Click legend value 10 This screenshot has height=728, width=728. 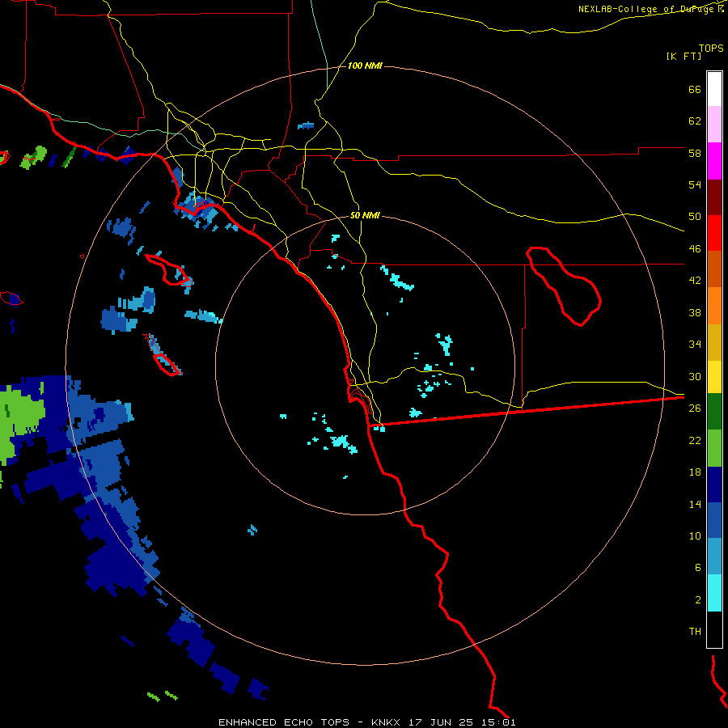pyautogui.click(x=695, y=535)
